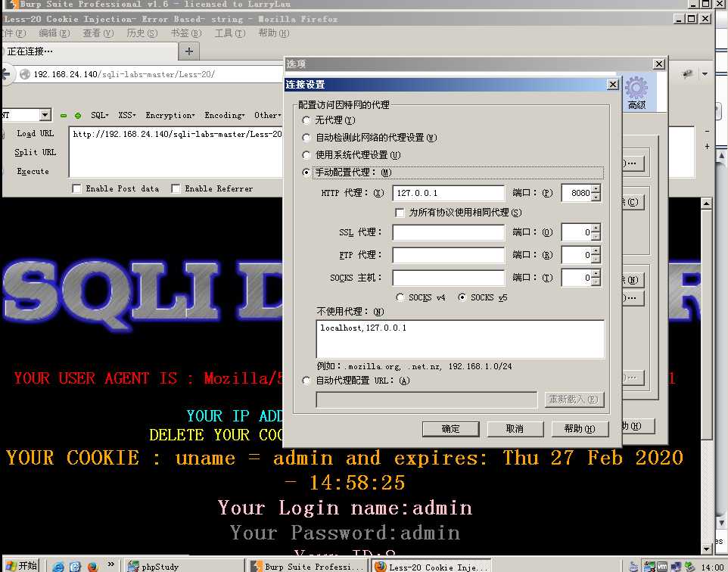Screen dimensions: 728x572
Task: Click the SSL 代理 address field
Action: click(x=449, y=232)
